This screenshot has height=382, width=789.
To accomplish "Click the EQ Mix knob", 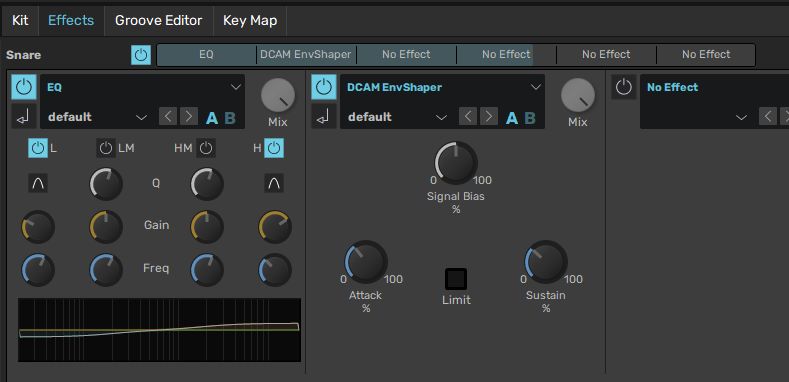I will pos(278,96).
